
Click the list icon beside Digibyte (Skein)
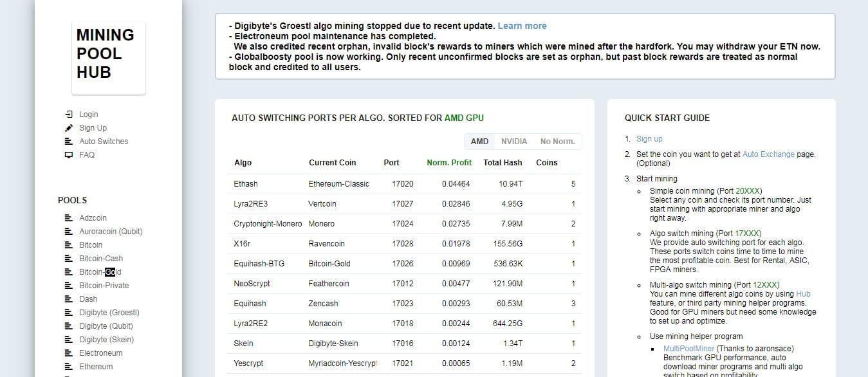point(69,340)
